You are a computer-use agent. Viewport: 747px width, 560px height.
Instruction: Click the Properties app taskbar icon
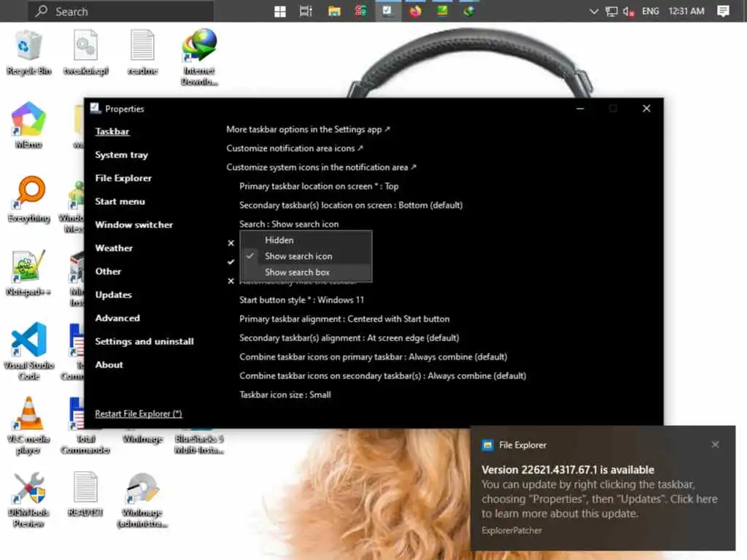(x=388, y=11)
